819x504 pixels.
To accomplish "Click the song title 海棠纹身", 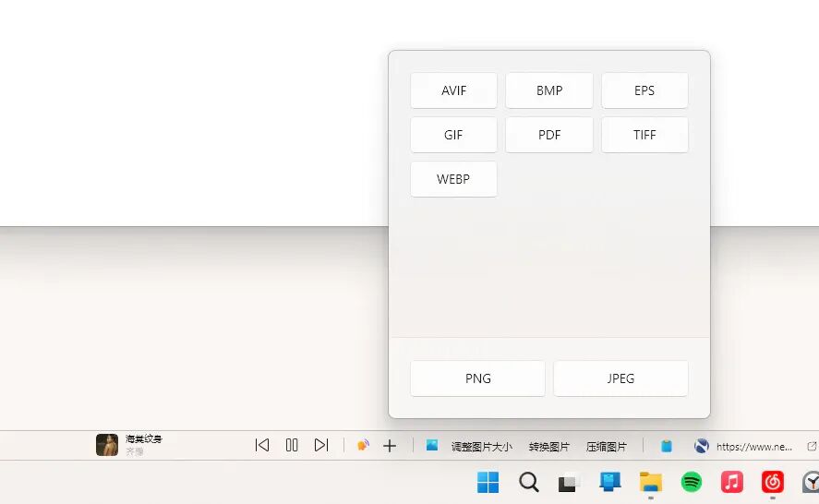I will pos(144,438).
